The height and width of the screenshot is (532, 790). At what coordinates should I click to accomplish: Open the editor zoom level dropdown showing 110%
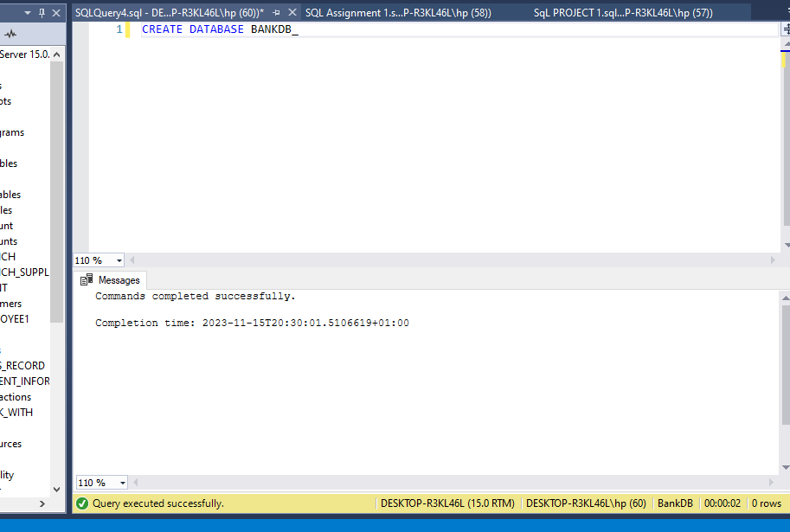tap(116, 260)
